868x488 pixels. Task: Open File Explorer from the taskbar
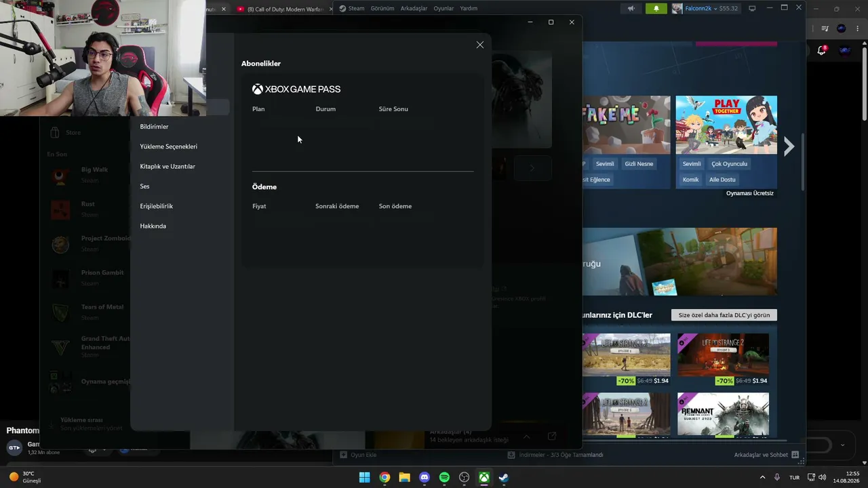tap(404, 477)
